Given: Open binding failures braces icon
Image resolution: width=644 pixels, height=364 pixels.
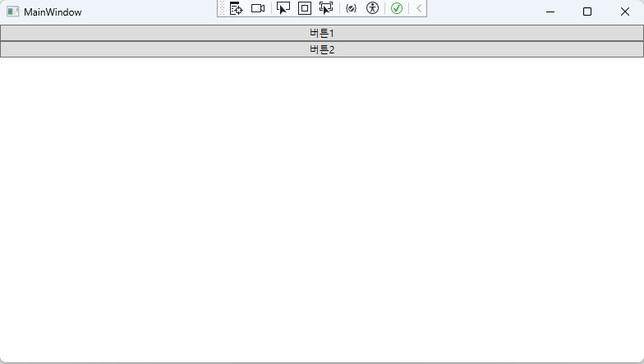Looking at the screenshot, I should tap(352, 8).
